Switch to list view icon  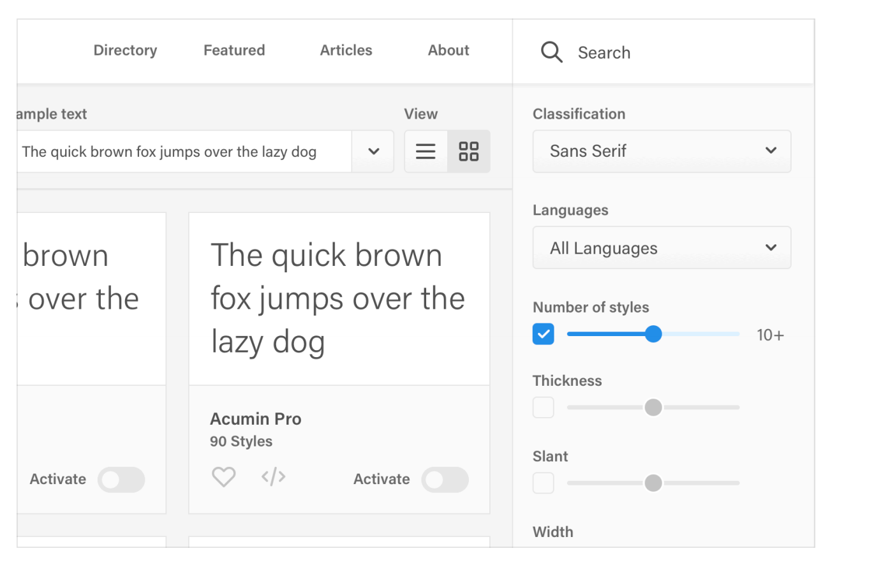(x=426, y=152)
